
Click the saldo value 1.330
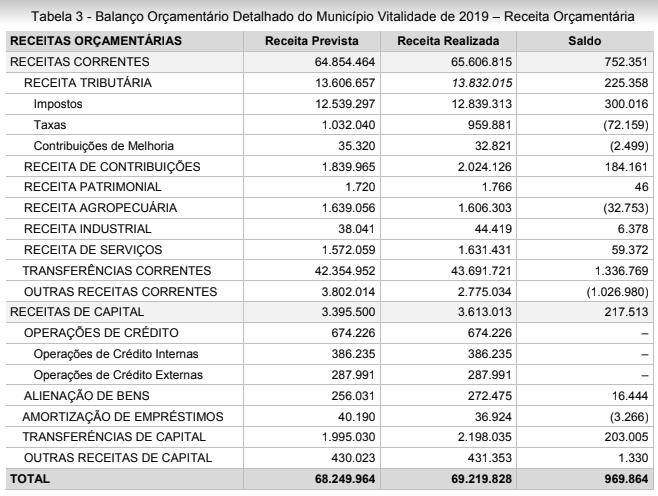(x=633, y=458)
